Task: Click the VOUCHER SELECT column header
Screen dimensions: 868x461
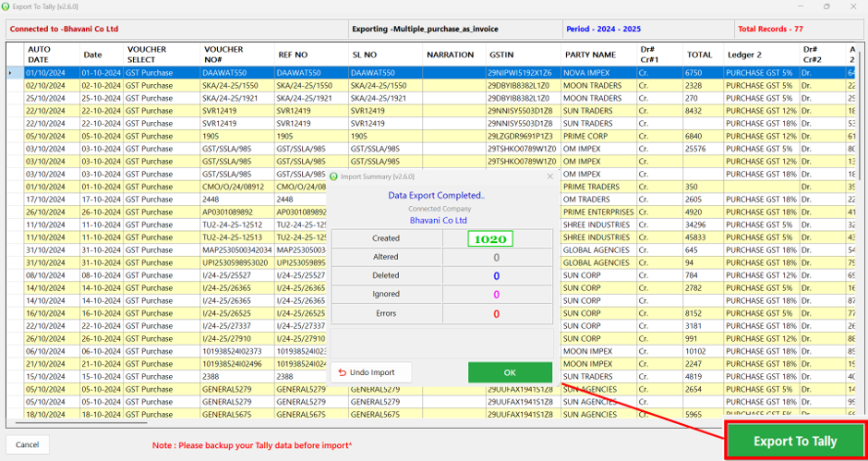Action: (x=162, y=55)
